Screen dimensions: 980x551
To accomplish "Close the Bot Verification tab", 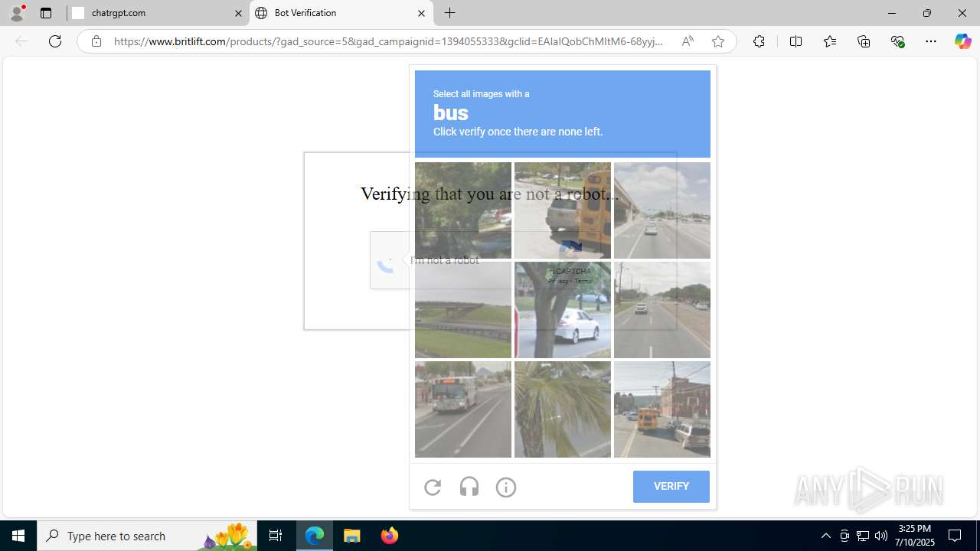I will (x=421, y=13).
